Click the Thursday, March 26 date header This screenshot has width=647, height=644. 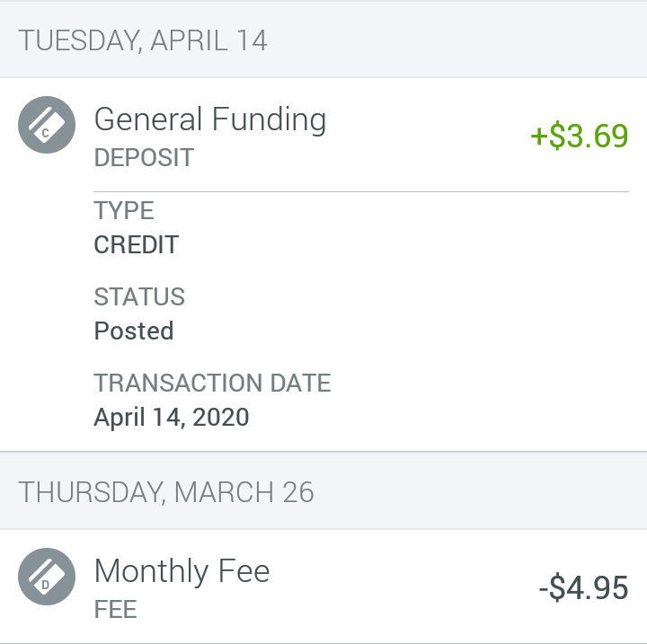[166, 492]
